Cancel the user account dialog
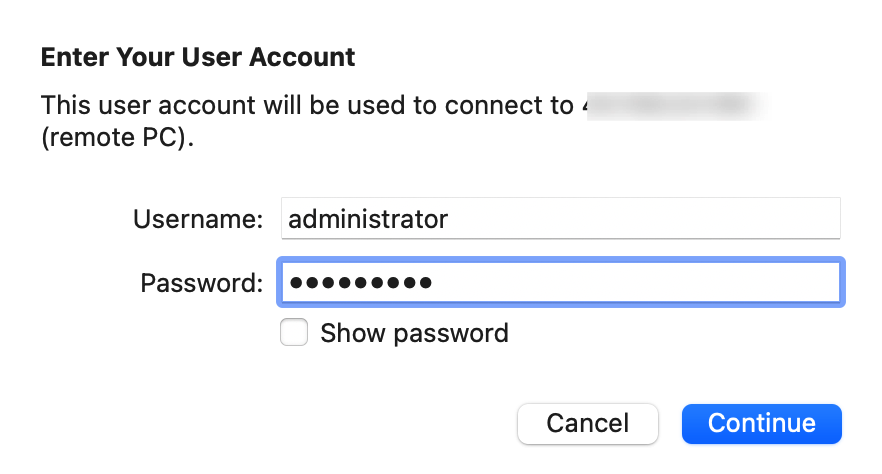Viewport: 882px width, 474px height. 587,423
